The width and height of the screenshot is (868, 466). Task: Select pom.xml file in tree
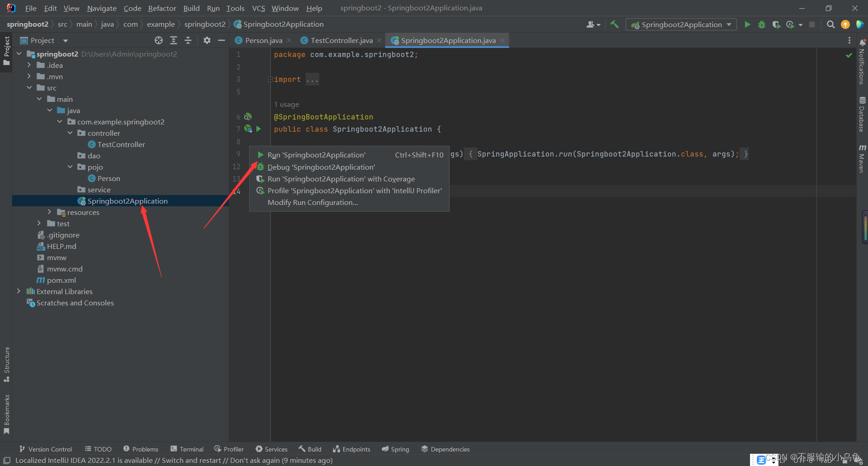click(61, 280)
